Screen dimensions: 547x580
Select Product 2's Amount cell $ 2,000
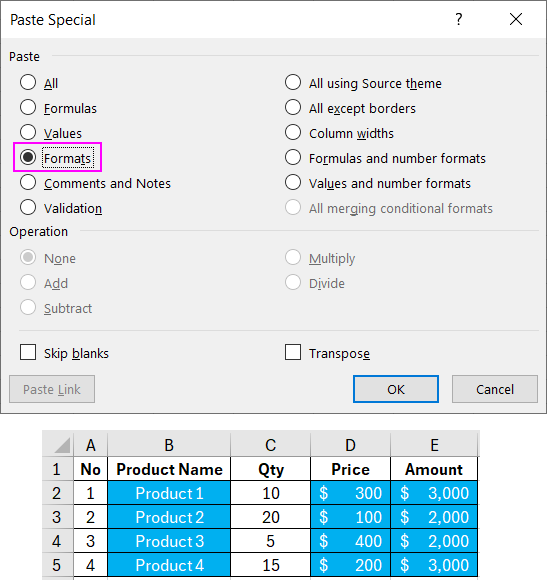pos(434,517)
